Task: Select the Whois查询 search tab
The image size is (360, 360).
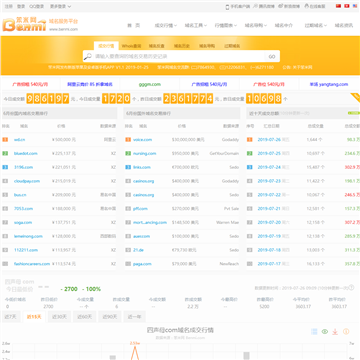Action: (x=131, y=46)
